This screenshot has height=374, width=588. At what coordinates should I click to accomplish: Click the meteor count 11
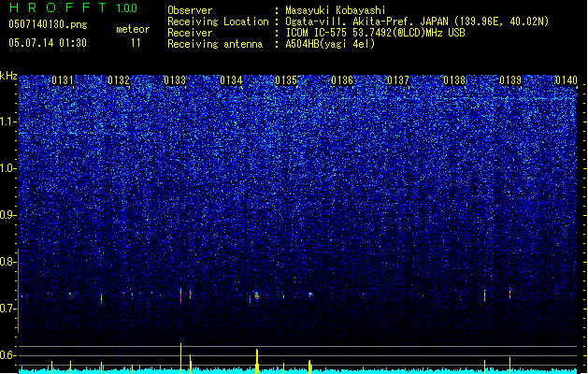pos(136,43)
